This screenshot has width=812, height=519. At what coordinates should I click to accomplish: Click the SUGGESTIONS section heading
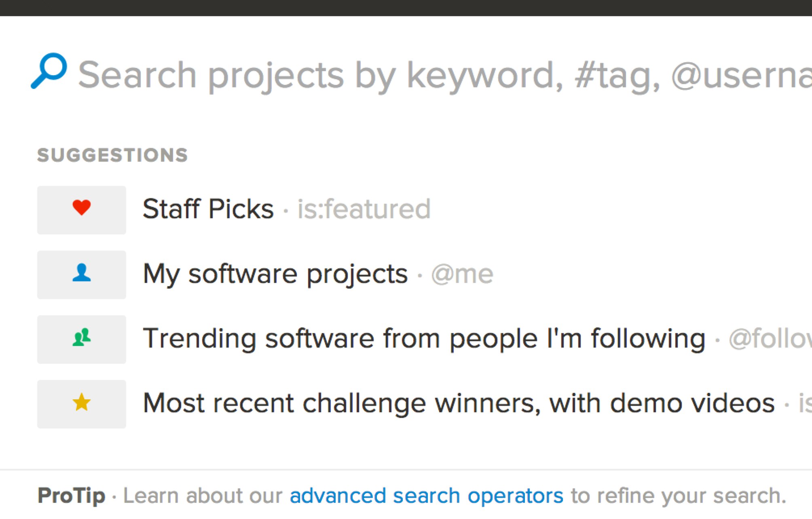point(112,155)
